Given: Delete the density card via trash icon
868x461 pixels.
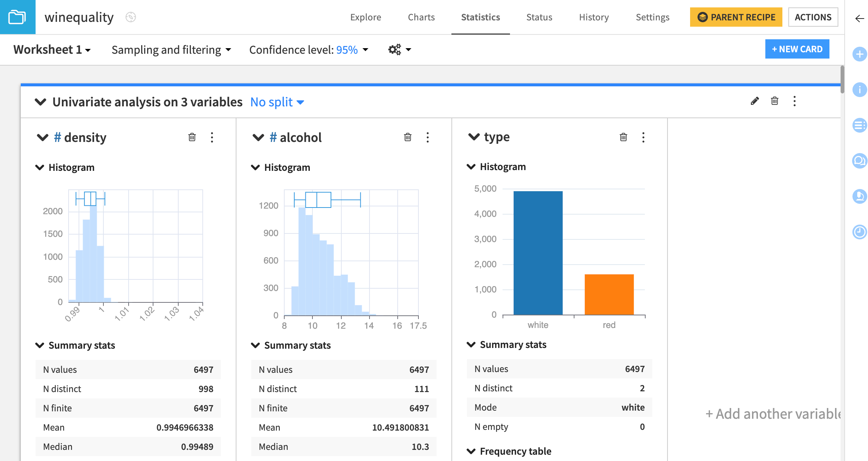Looking at the screenshot, I should click(x=192, y=137).
